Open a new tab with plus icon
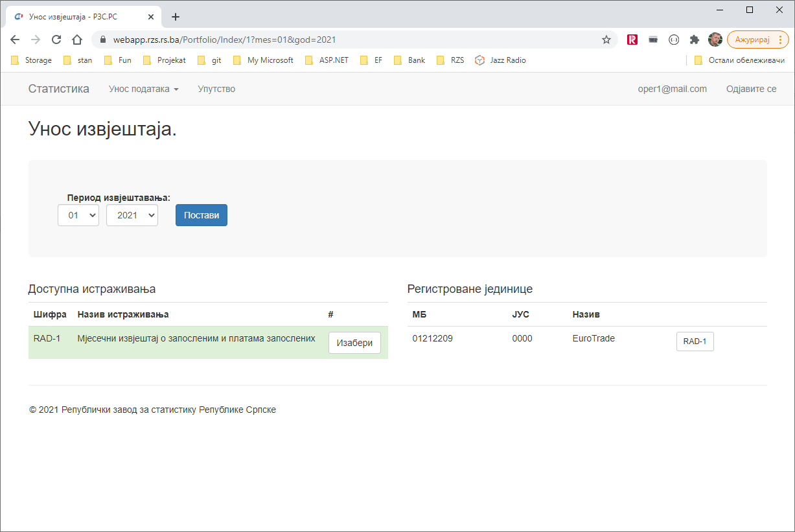This screenshot has height=532, width=795. 175,17
